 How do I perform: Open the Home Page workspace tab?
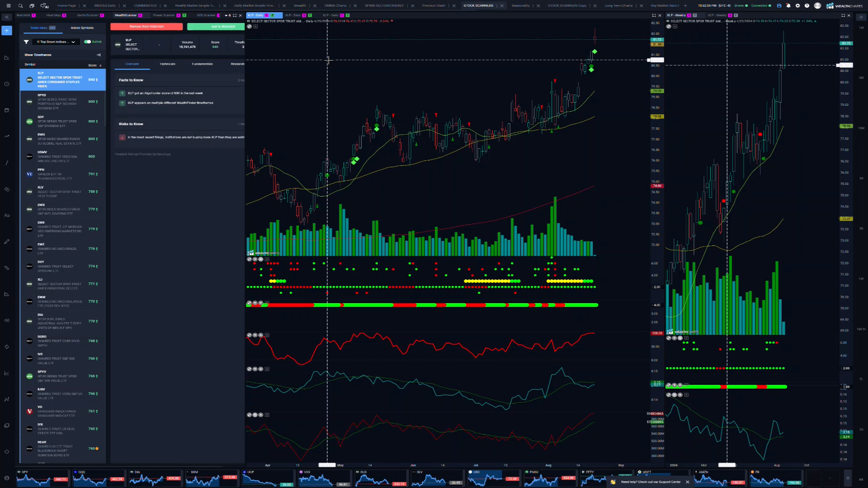(66, 5)
